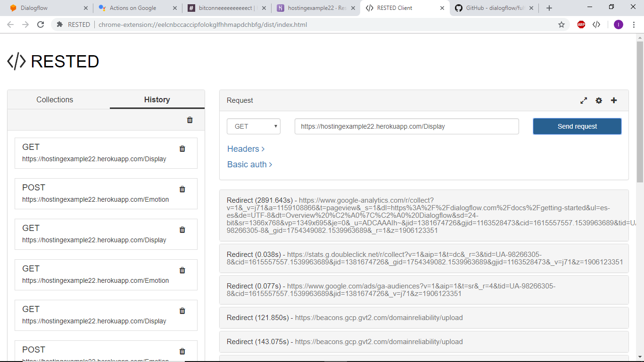Switch to Actions on Google tab
The image size is (644, 362).
[x=137, y=8]
